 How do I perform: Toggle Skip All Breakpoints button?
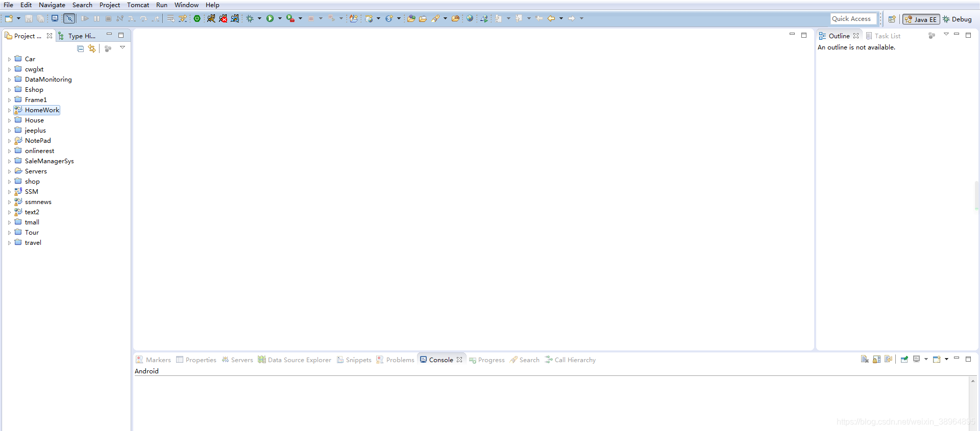(69, 18)
